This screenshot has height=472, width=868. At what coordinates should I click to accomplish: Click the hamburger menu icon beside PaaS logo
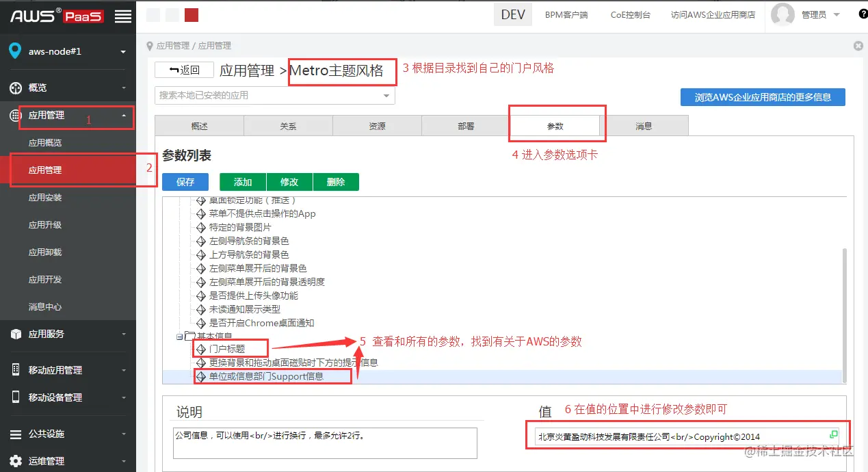(x=123, y=16)
